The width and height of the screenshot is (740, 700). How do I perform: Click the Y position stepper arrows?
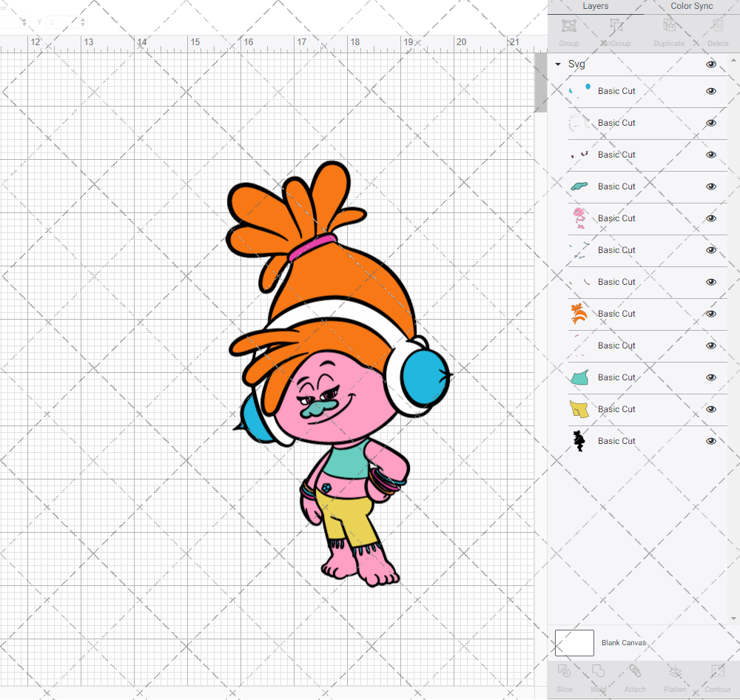point(83,21)
